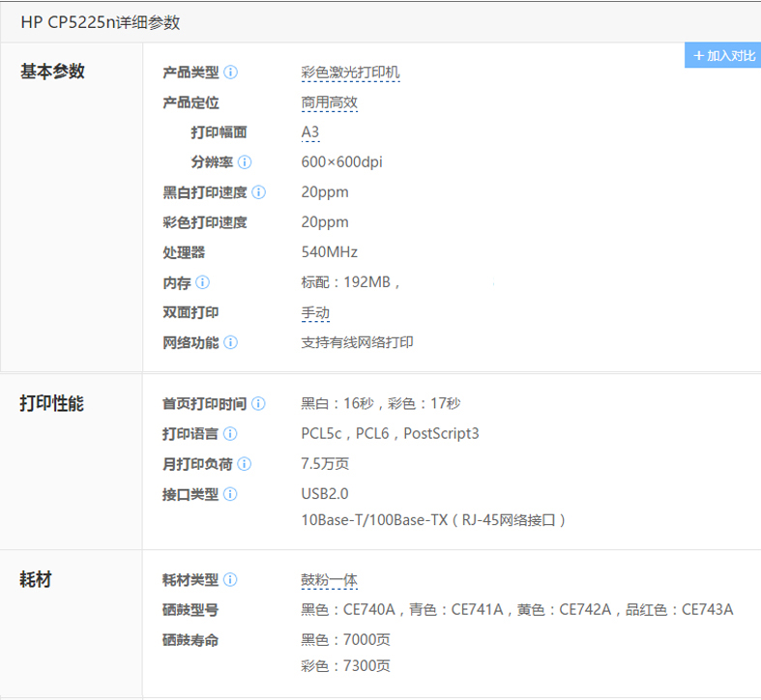Image resolution: width=761 pixels, height=700 pixels.
Task: Click the 耗材 section title
Action: click(x=36, y=579)
